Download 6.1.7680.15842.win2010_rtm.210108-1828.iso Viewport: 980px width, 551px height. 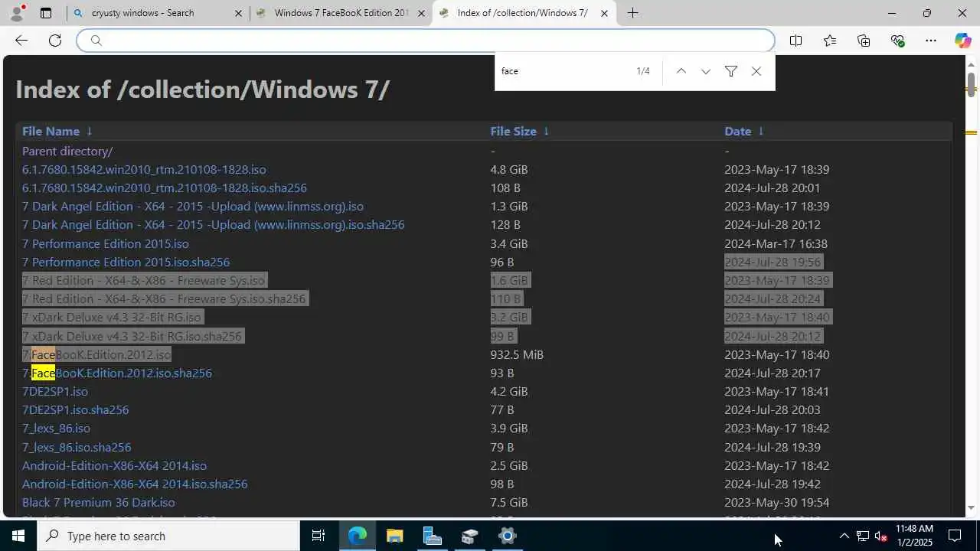tap(144, 170)
